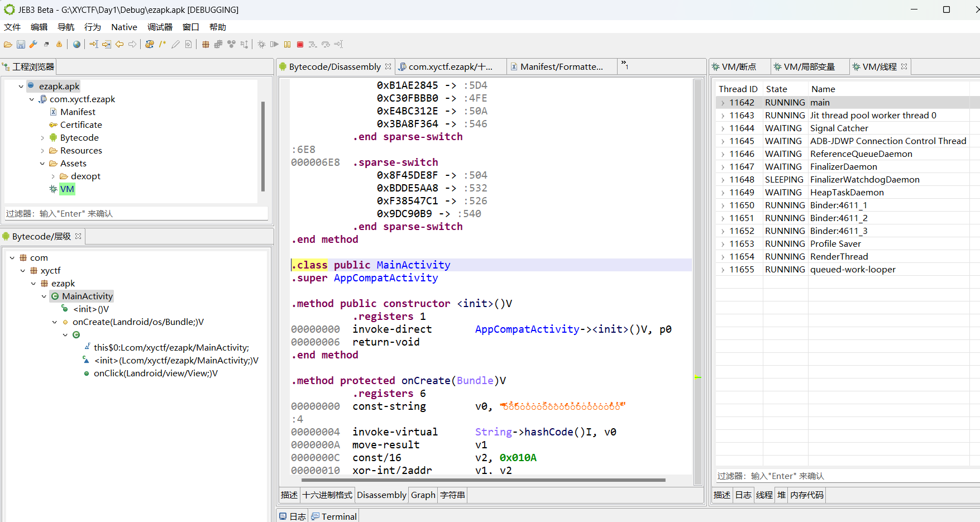Screen dimensions: 980x522
Task: Click the Thread ID column header
Action: [x=738, y=89]
